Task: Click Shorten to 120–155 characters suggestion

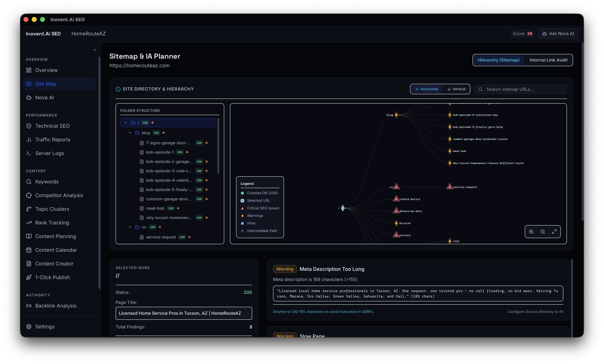Action: 323,312
